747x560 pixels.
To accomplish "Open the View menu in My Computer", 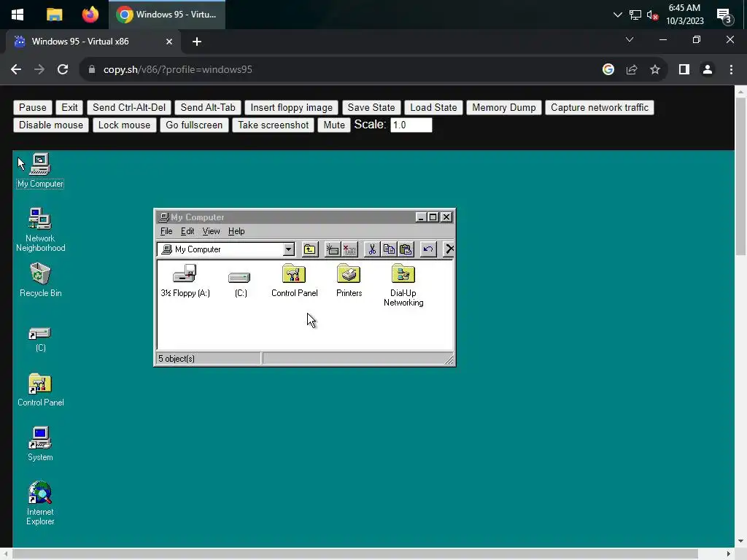I will click(x=211, y=231).
